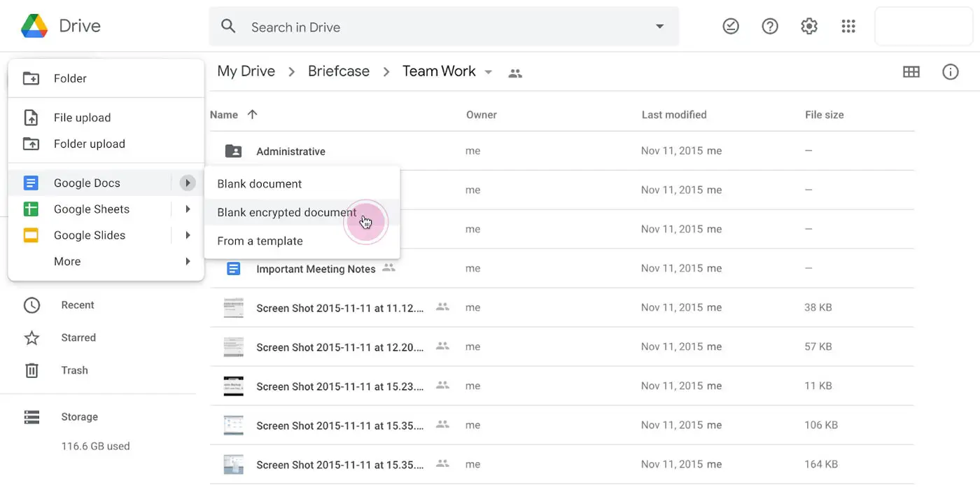
Task: Choose Blank encrypted document
Action: point(302,212)
